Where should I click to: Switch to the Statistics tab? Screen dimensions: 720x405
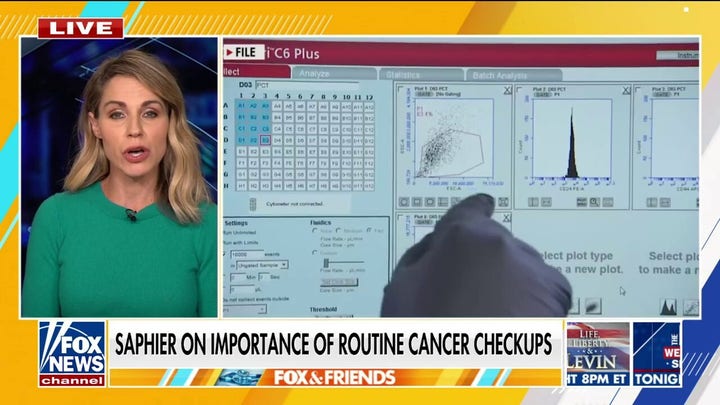[421, 74]
